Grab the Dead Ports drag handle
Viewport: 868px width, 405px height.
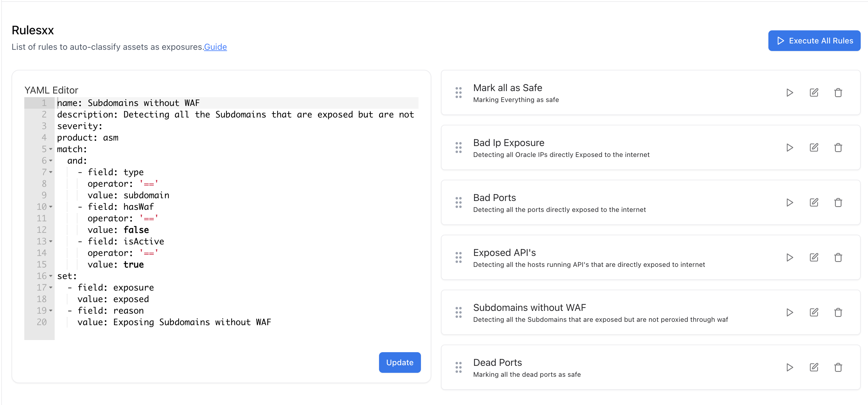[458, 367]
